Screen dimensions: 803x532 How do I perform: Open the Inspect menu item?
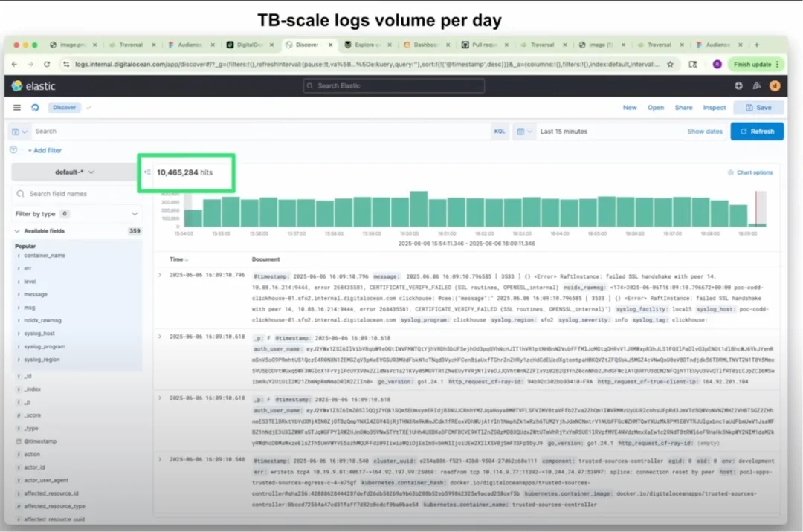pos(714,108)
